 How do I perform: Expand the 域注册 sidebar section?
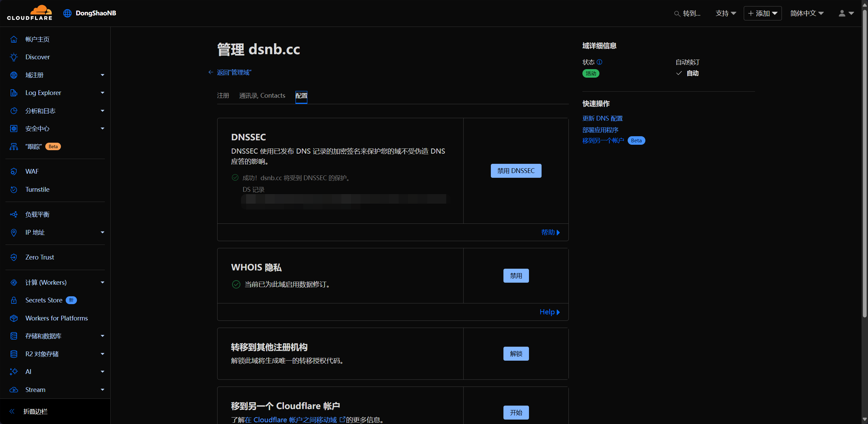[102, 75]
